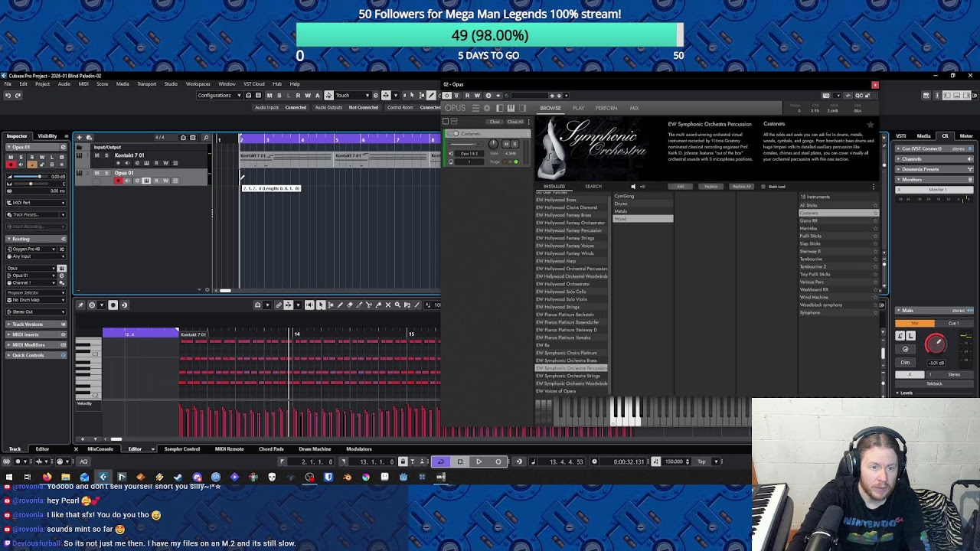Click the transport Stop button
Viewport: 980px width, 551px height.
(459, 461)
